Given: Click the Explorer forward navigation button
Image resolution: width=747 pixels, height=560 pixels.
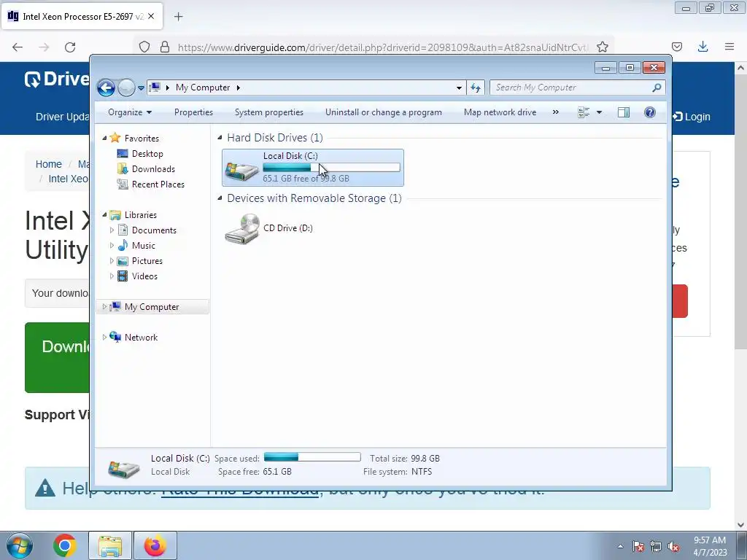Looking at the screenshot, I should [126, 87].
